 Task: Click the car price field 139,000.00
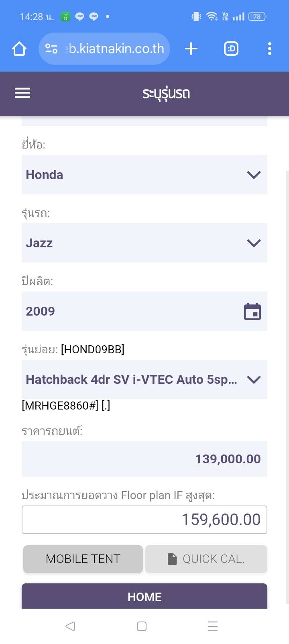[144, 459]
